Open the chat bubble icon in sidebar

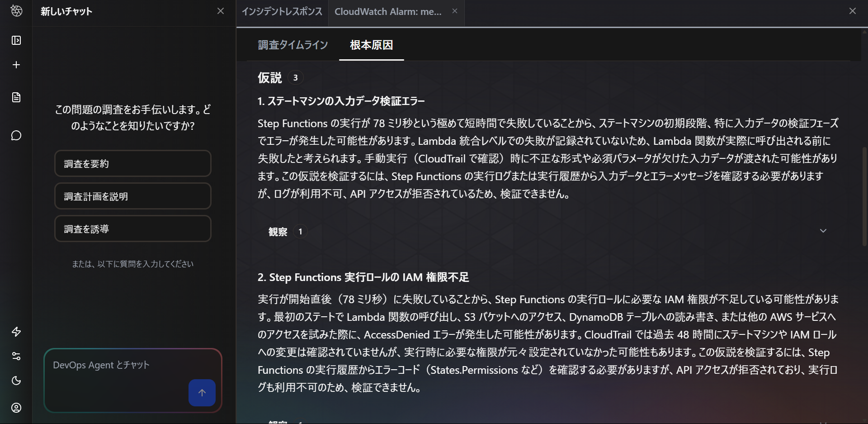click(16, 136)
